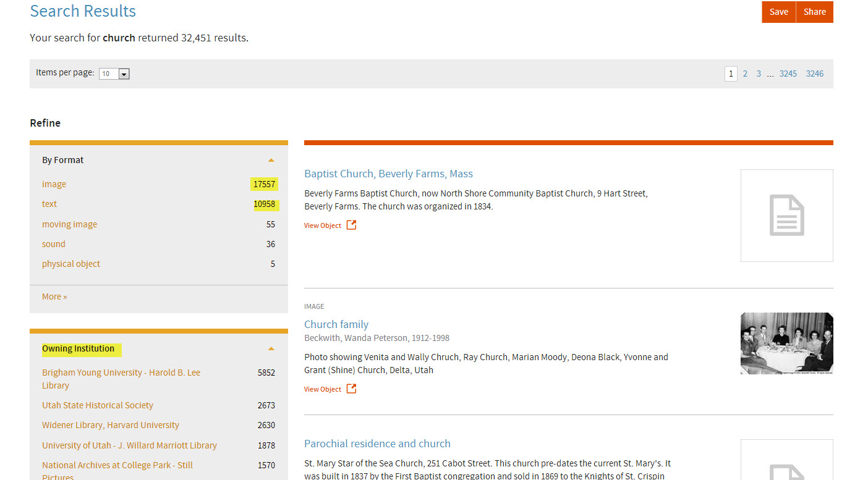
Task: Click the creator line Beckwith, Wanda Peterson
Action: tap(377, 338)
